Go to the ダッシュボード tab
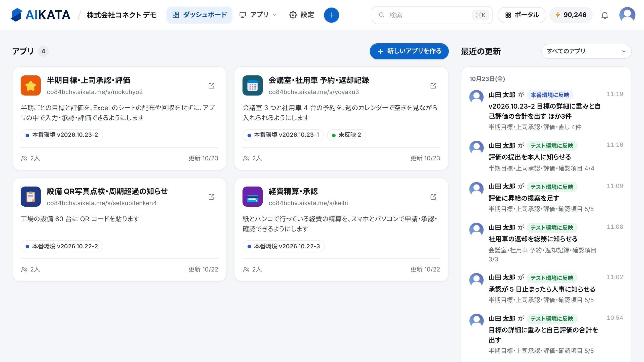644x362 pixels. [199, 15]
